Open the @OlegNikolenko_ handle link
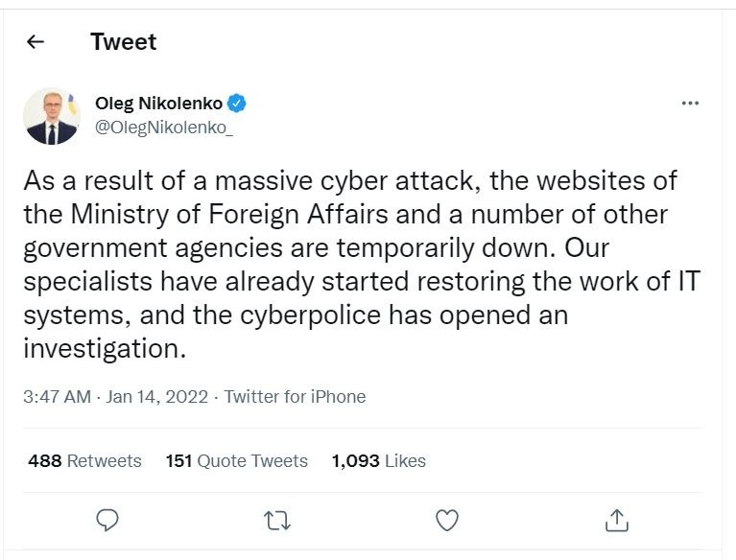This screenshot has width=736, height=560. coord(164,129)
